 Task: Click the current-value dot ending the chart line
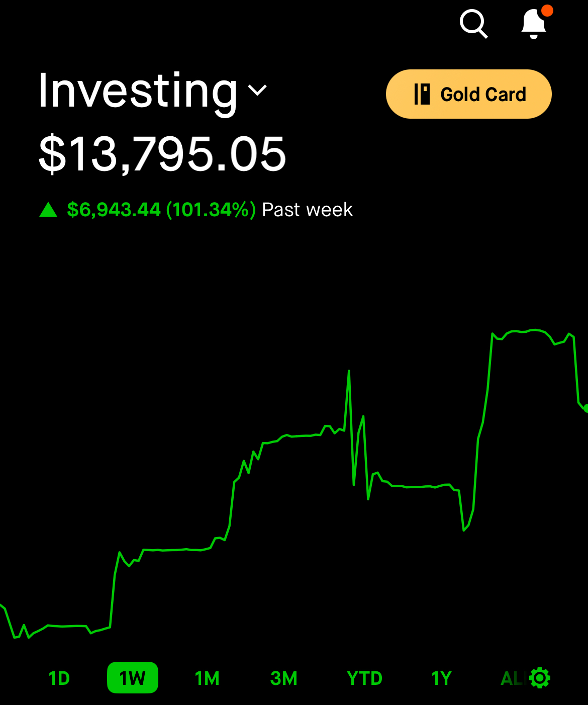click(585, 408)
